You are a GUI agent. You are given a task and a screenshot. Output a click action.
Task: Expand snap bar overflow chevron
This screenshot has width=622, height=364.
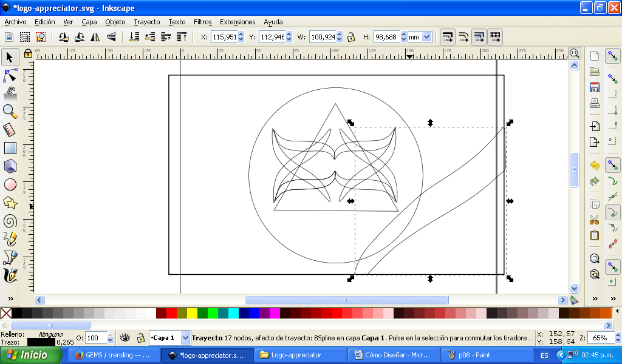tap(613, 298)
